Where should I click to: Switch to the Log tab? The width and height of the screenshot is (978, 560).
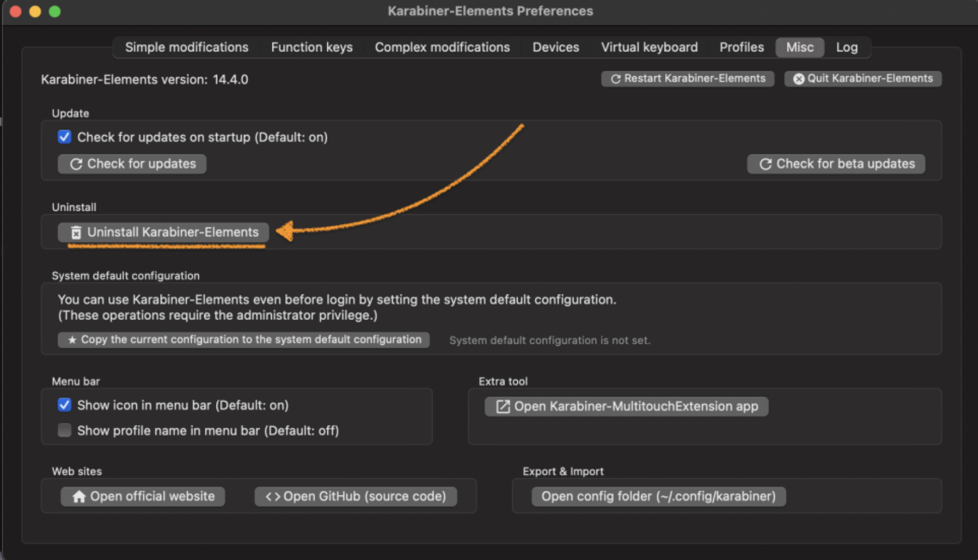click(847, 48)
